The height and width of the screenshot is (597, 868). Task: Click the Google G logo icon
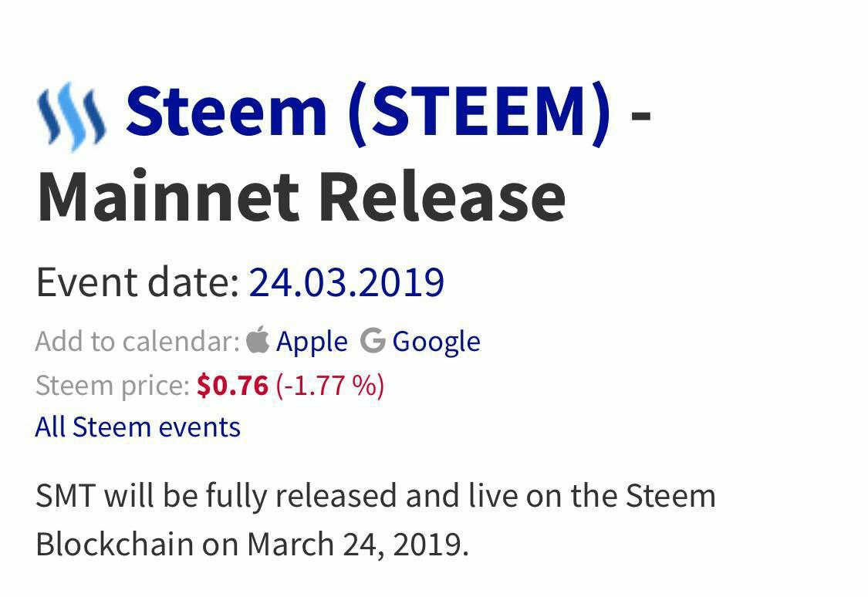pyautogui.click(x=373, y=340)
